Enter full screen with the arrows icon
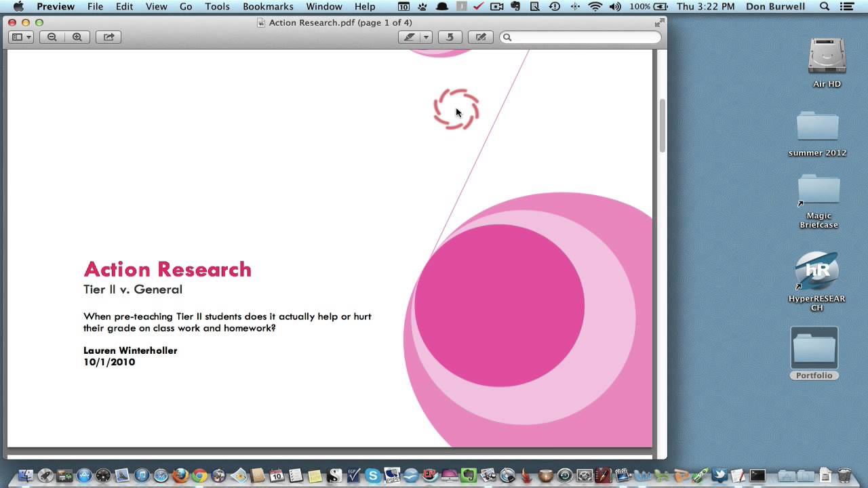Viewport: 868px width, 488px height. [x=658, y=22]
